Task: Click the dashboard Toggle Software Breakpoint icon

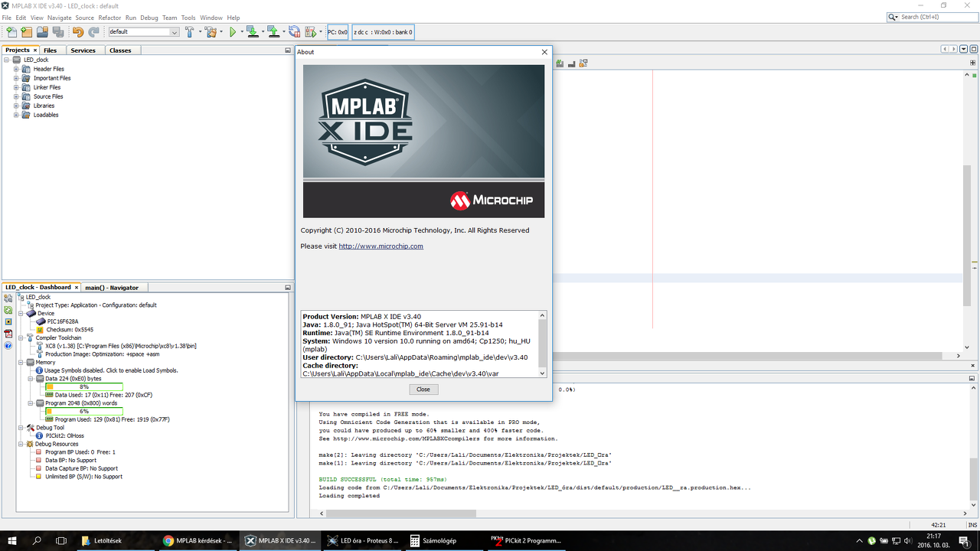Action: pos(8,322)
